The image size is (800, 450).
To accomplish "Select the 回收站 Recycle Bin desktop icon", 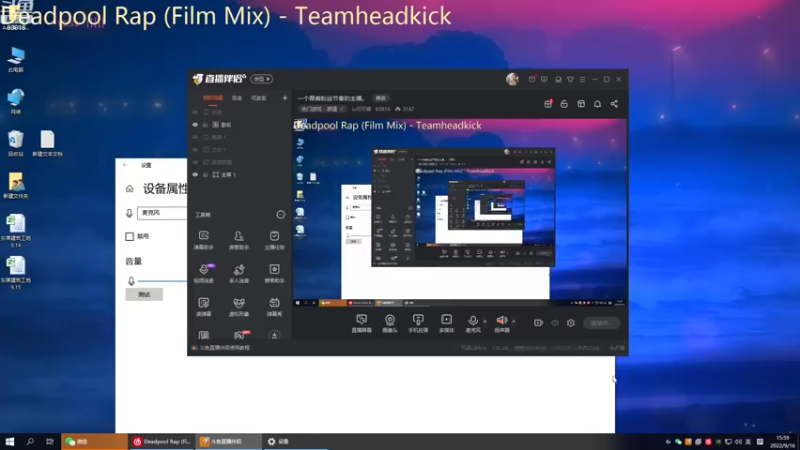I will pos(16,143).
